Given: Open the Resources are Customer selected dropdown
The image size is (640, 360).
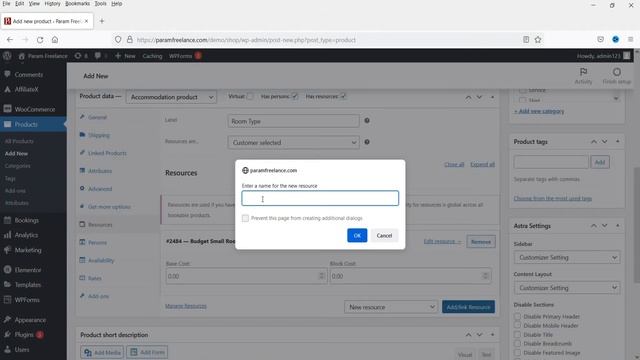Looking at the screenshot, I should [x=293, y=142].
